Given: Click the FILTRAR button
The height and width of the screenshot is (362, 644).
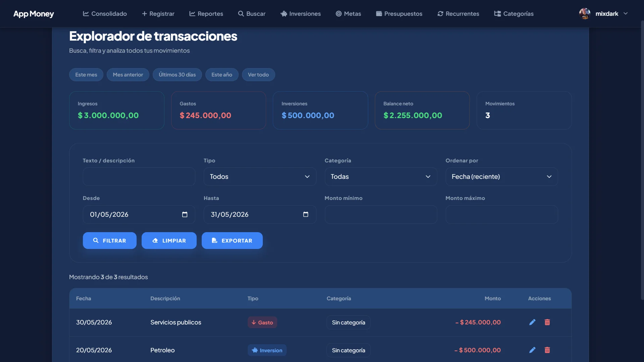Looking at the screenshot, I should (109, 241).
